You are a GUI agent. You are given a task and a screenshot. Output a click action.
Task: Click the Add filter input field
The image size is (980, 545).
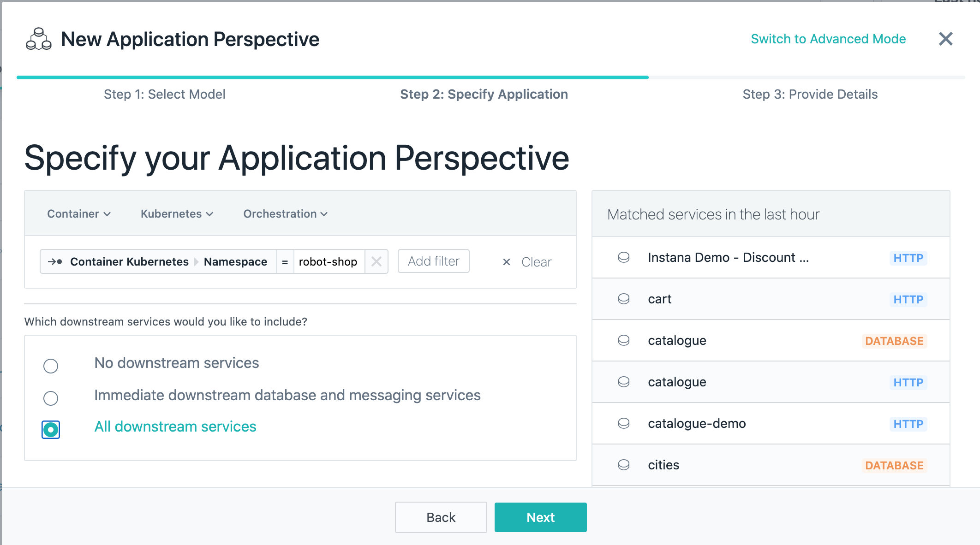434,261
